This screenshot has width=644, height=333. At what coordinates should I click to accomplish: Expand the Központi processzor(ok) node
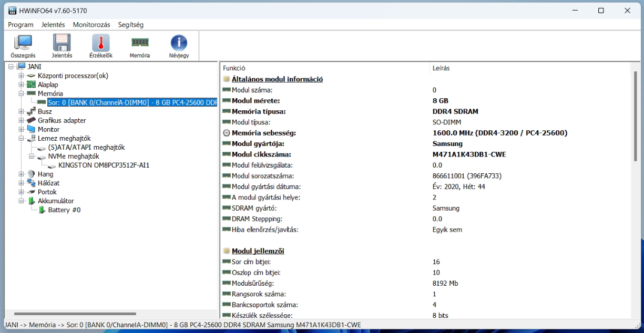(x=22, y=76)
